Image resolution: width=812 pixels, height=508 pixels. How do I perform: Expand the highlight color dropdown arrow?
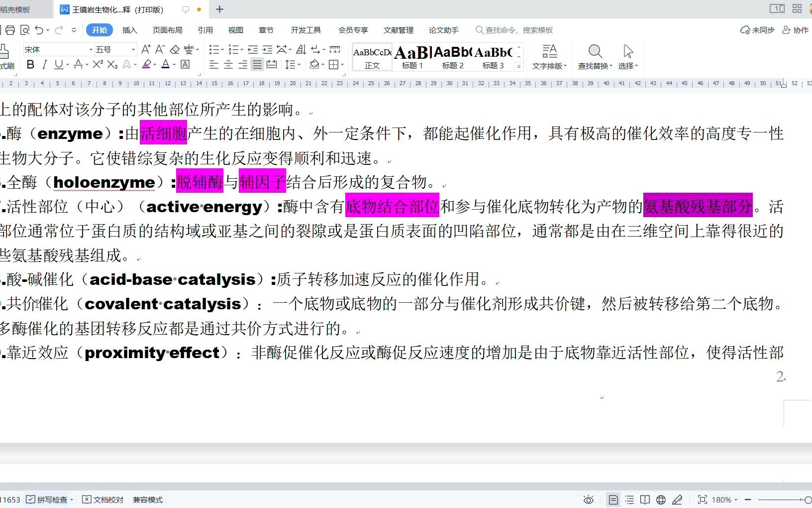pos(155,64)
